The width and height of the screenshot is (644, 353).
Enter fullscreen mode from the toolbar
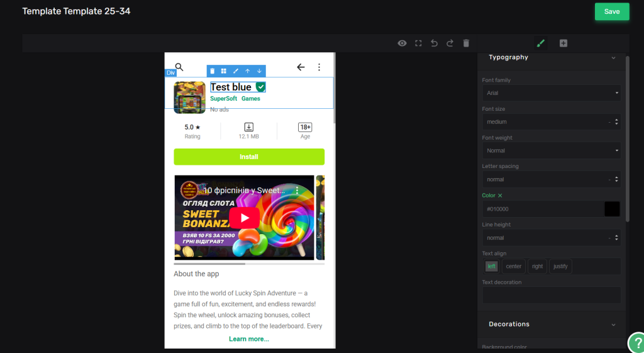click(x=418, y=43)
